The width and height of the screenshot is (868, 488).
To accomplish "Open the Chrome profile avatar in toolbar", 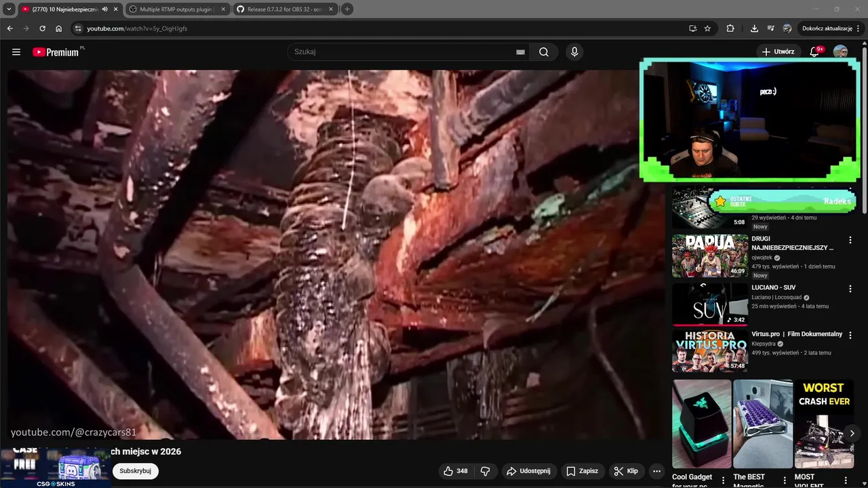I will point(787,28).
